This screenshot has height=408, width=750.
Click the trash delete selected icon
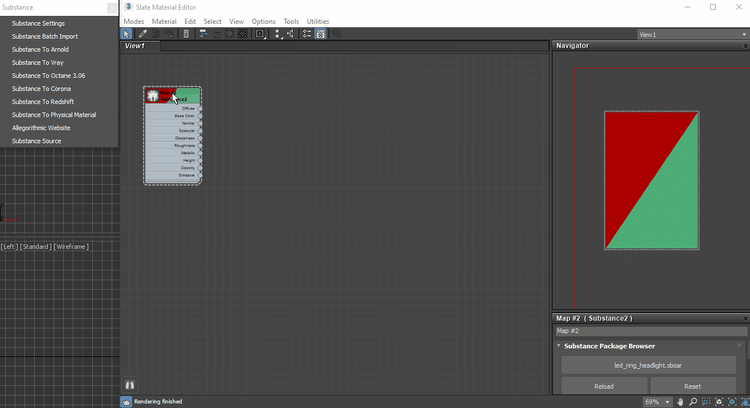(186, 34)
